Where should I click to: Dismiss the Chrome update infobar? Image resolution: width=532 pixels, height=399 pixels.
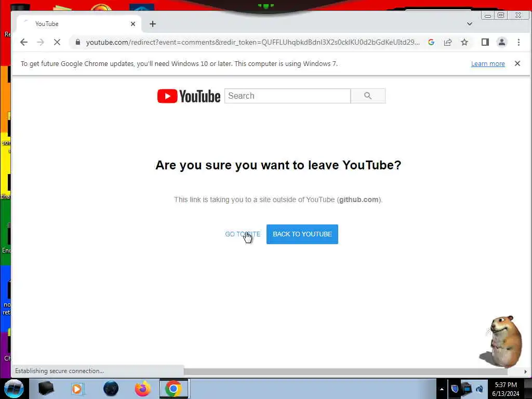(x=517, y=63)
